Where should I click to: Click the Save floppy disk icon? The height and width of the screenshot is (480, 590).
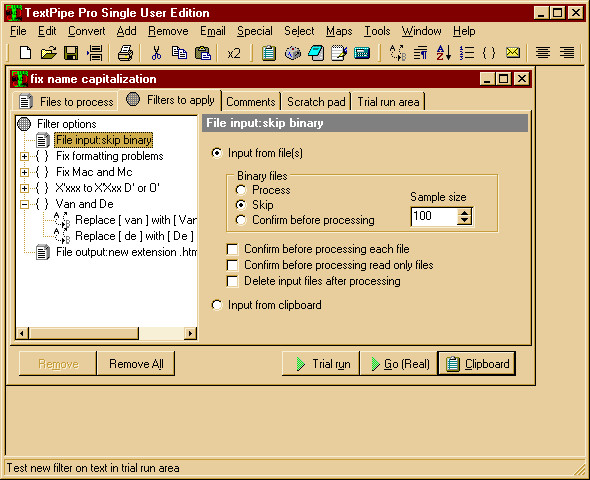pyautogui.click(x=71, y=53)
